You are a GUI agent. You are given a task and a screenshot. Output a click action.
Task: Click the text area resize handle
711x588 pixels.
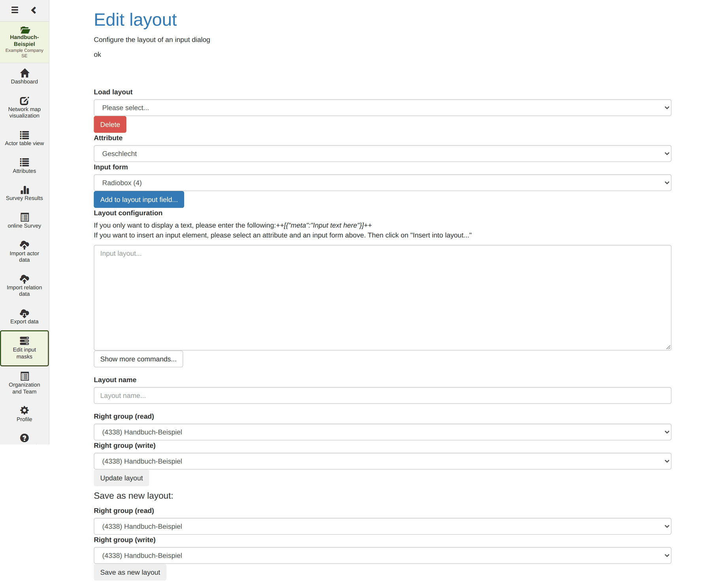(668, 347)
